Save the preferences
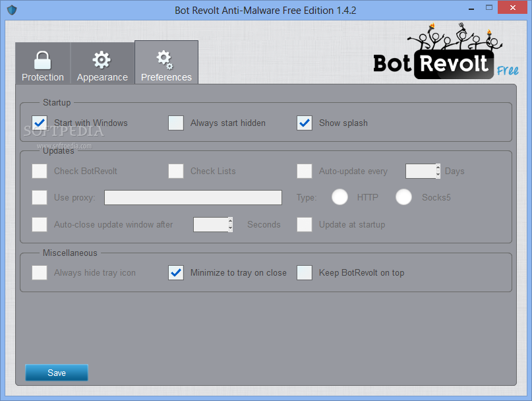Screen dimensions: 532x401 (x=57, y=373)
